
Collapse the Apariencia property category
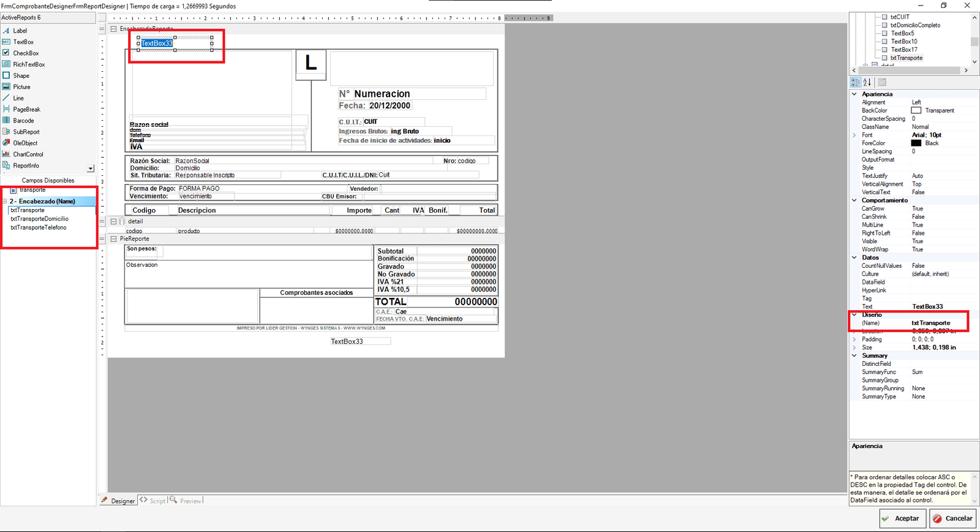point(854,94)
